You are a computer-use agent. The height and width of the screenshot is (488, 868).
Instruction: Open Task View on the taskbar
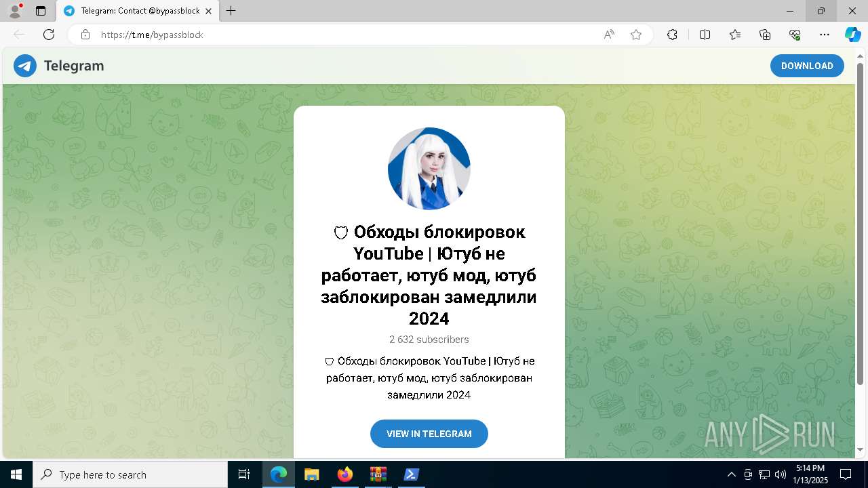(244, 474)
